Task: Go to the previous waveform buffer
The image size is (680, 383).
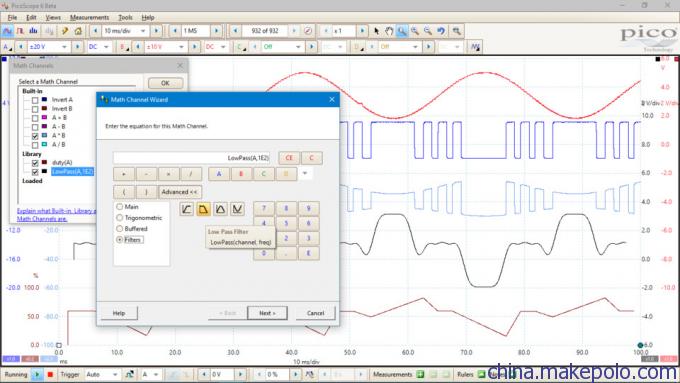Action: click(235, 31)
